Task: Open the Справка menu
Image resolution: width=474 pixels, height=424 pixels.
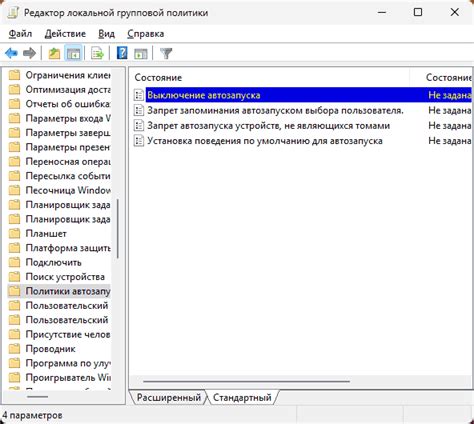Action: 145,34
